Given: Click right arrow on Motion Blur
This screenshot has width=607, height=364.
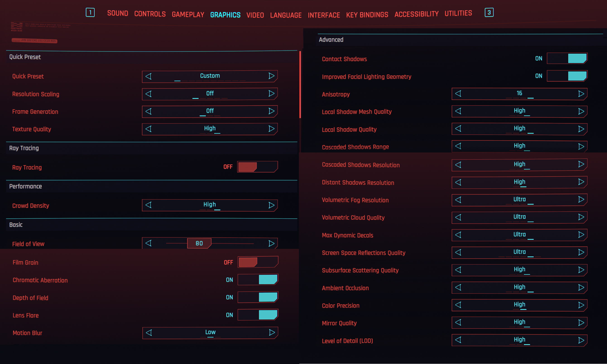Looking at the screenshot, I should (x=272, y=333).
